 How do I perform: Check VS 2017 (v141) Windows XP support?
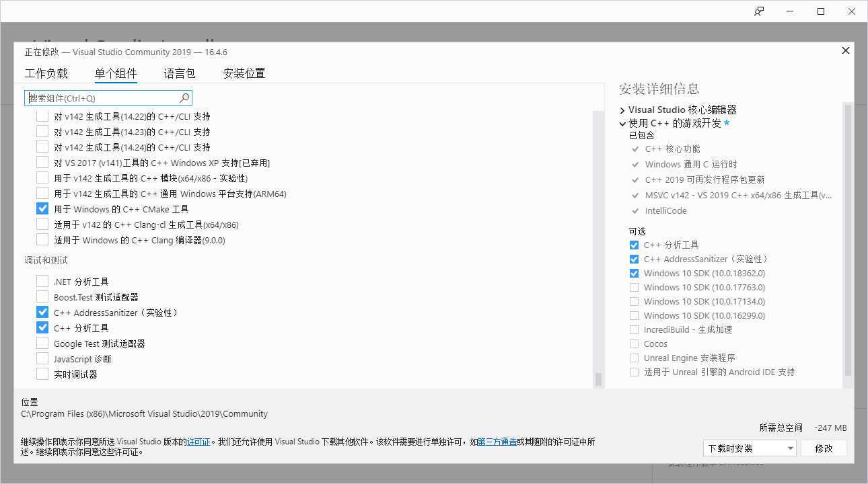point(42,163)
